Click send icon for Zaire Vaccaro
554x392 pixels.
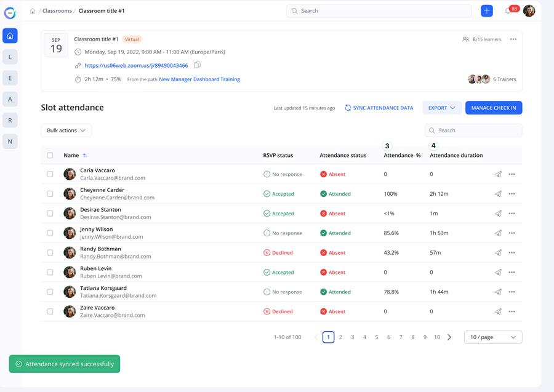[x=498, y=311]
